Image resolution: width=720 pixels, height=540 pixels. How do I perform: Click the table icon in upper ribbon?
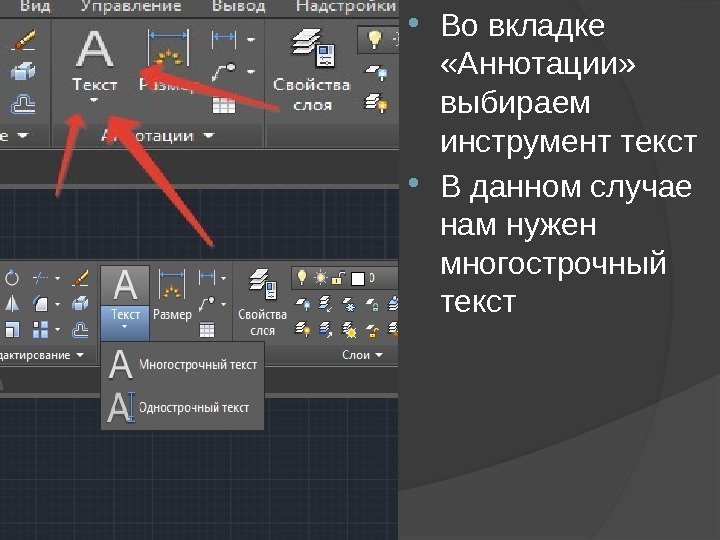click(x=224, y=105)
